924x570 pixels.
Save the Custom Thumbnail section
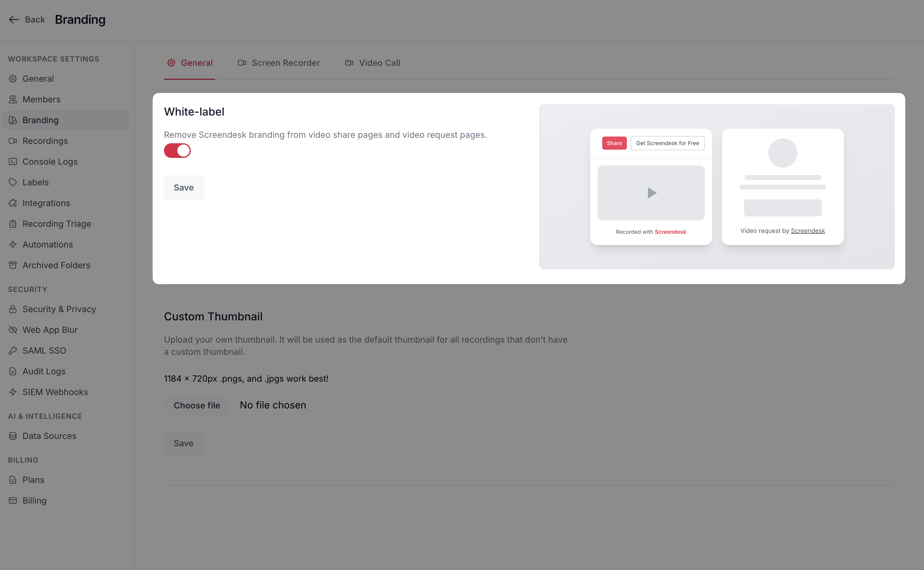[183, 443]
